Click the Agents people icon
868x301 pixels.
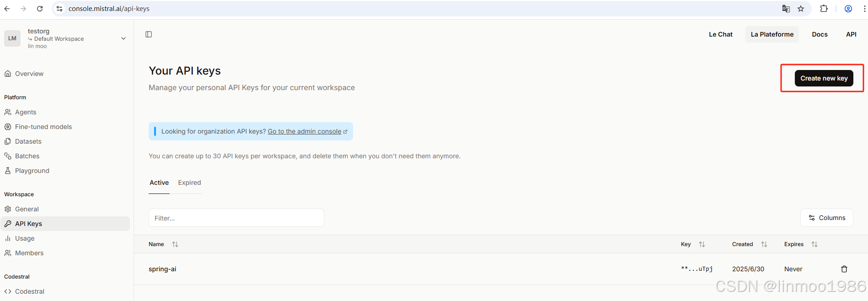pos(8,112)
